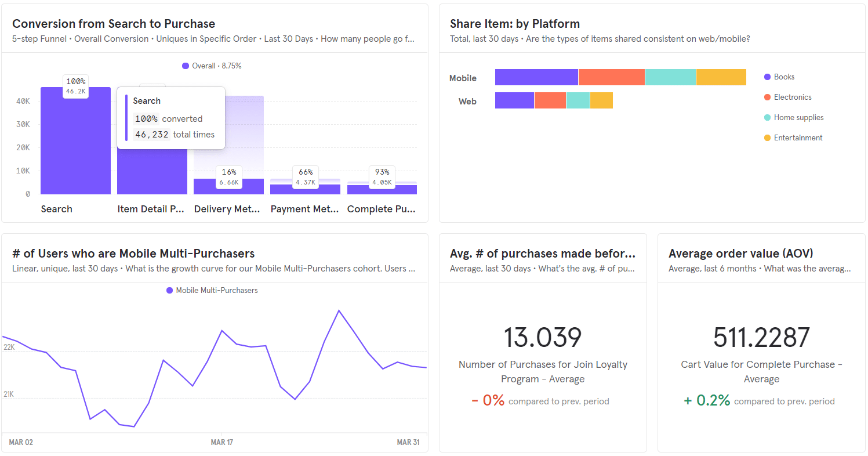The image size is (868, 456).
Task: Open the "Share Item: by Platform" report title
Action: pyautogui.click(x=515, y=24)
